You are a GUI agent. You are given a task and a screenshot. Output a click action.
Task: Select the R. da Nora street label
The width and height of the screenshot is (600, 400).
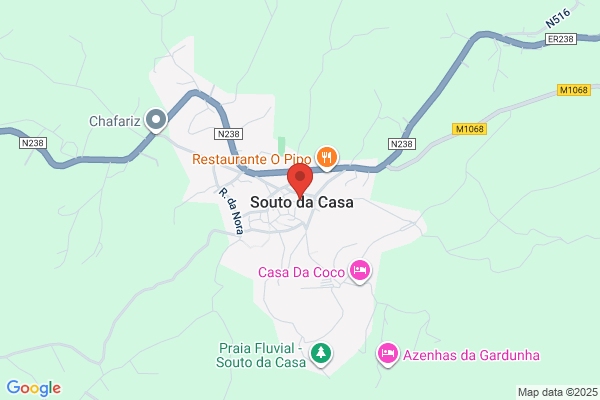pos(231,211)
